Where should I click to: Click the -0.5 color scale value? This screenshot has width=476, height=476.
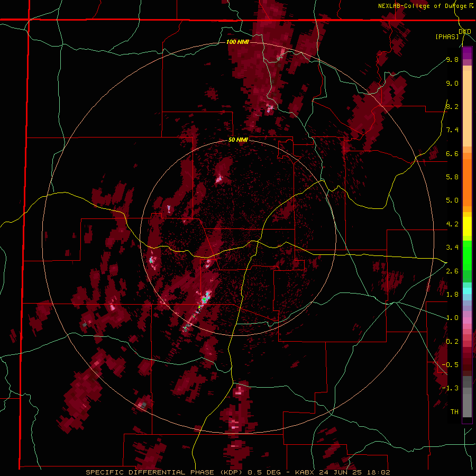coord(450,365)
